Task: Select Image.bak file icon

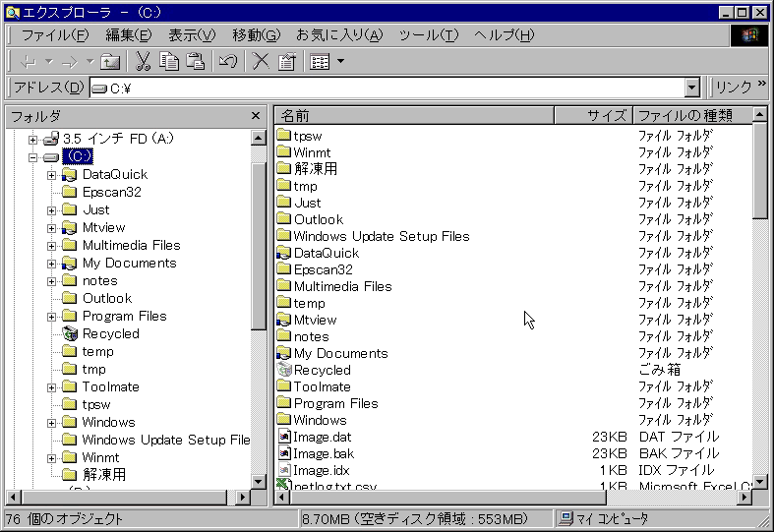Action: pos(284,453)
